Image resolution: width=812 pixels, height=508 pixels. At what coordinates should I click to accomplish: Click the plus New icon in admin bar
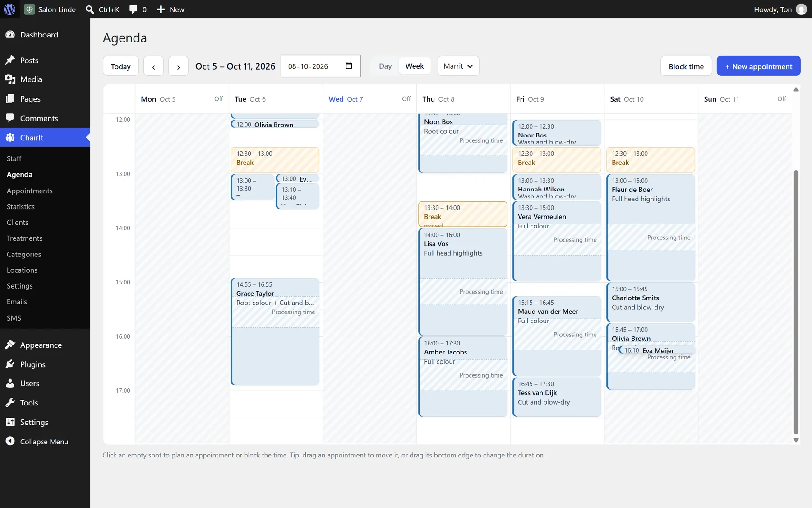click(161, 9)
